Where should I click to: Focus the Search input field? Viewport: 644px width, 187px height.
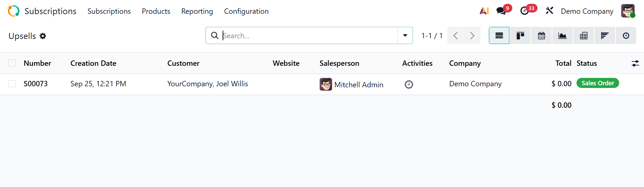tap(309, 36)
